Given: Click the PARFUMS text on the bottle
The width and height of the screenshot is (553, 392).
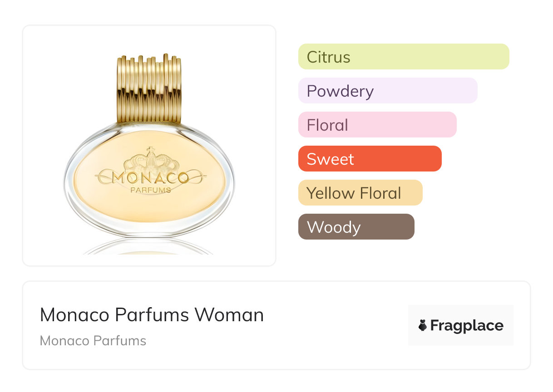Looking at the screenshot, I should coord(151,190).
